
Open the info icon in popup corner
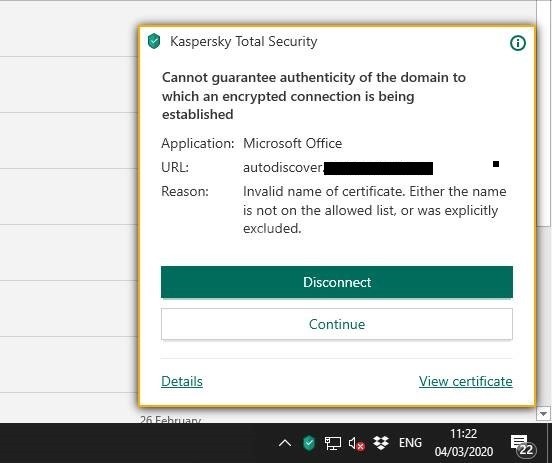click(518, 43)
